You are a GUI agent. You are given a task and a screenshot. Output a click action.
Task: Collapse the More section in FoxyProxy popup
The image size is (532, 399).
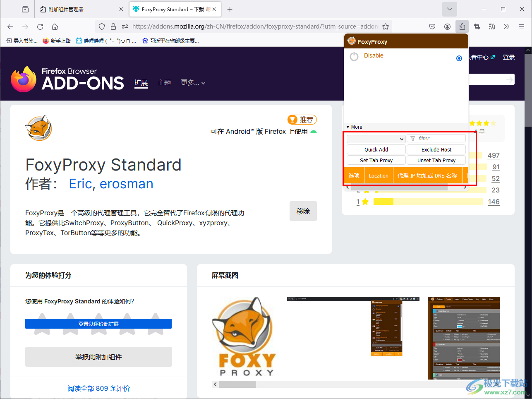point(354,127)
